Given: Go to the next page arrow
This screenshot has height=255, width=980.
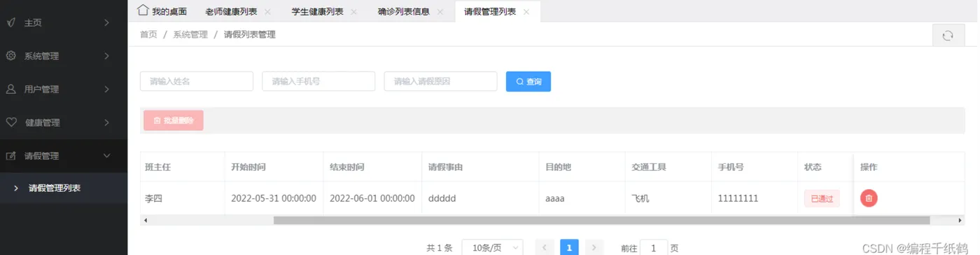Looking at the screenshot, I should pyautogui.click(x=594, y=247).
